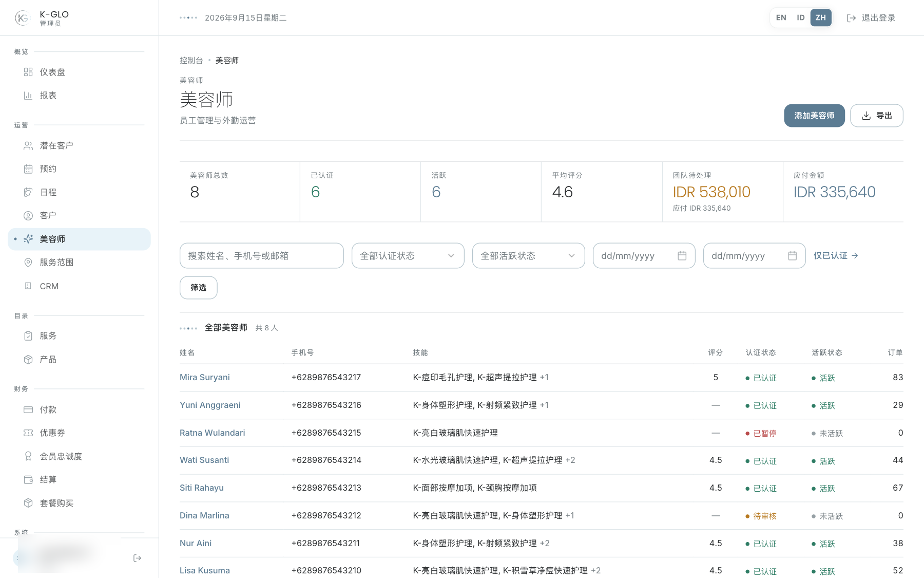
Task: Open the 美容师 menu item in sidebar
Action: 79,239
